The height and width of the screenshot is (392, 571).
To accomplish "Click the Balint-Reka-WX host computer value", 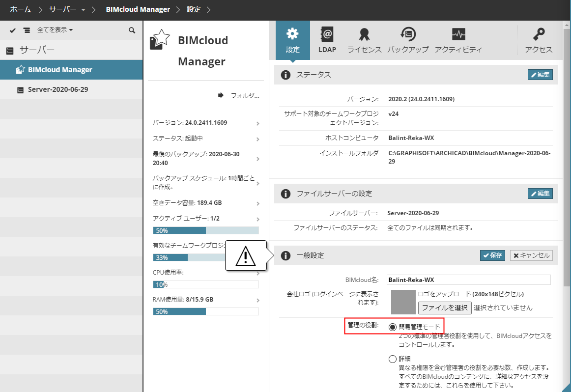I will coord(411,138).
